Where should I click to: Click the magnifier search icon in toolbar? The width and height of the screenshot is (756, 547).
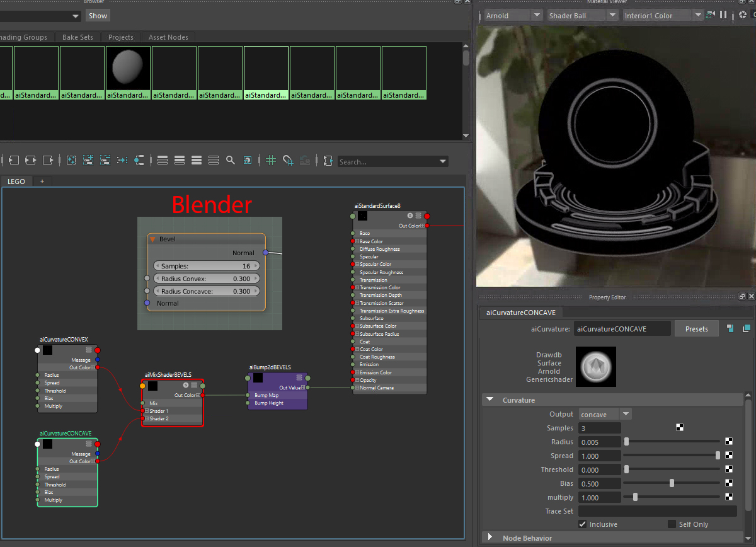231,160
